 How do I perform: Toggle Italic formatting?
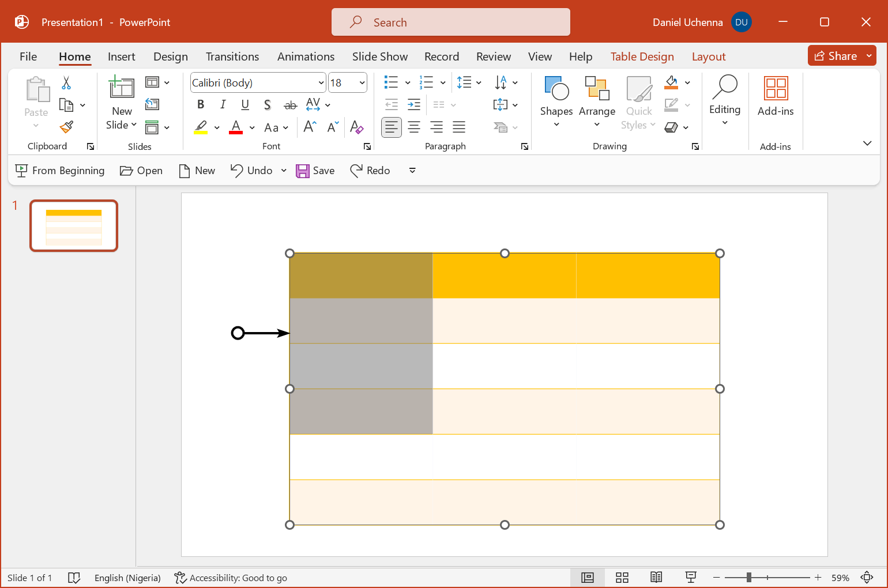pyautogui.click(x=223, y=105)
